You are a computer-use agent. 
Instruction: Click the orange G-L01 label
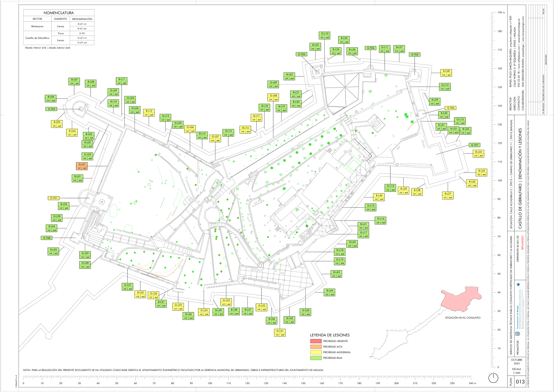click(x=82, y=166)
